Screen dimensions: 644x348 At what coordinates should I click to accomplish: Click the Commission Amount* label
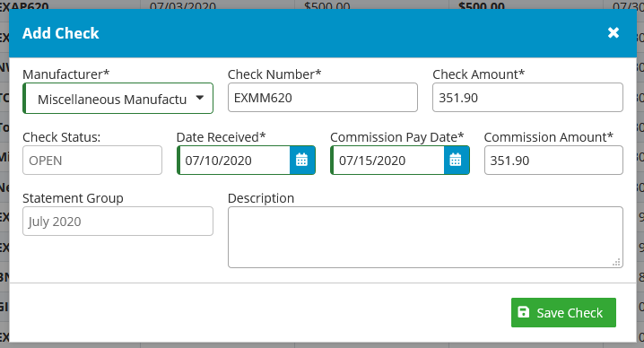coord(548,137)
